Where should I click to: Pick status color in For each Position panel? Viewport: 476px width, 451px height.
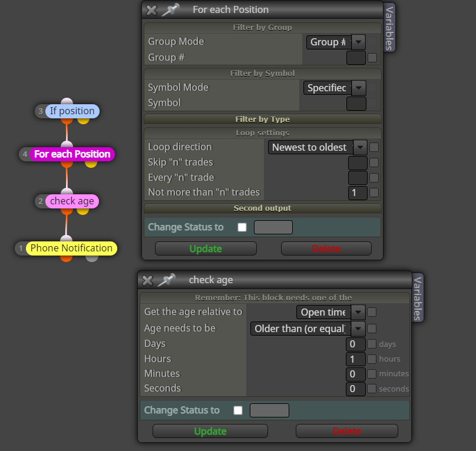[x=273, y=227]
